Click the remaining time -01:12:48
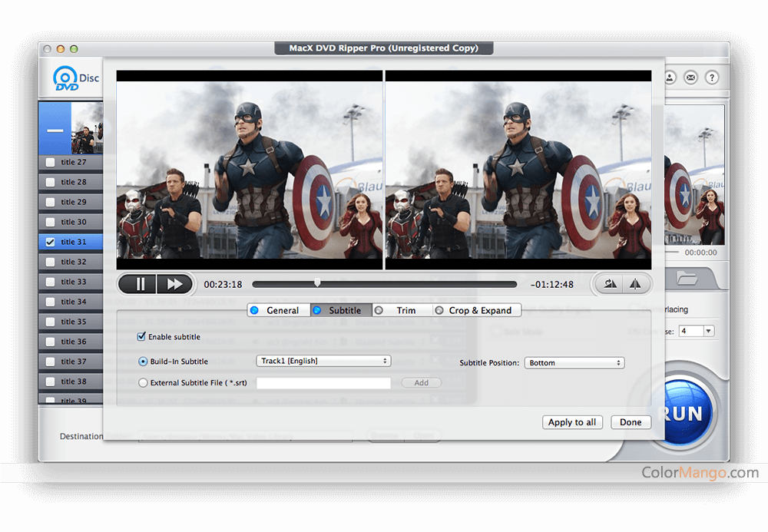The image size is (768, 532). pyautogui.click(x=552, y=284)
